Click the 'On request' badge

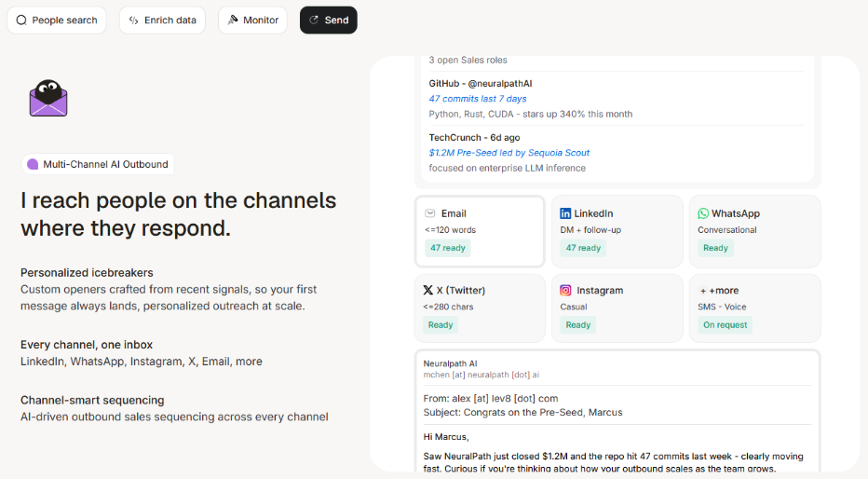(725, 325)
